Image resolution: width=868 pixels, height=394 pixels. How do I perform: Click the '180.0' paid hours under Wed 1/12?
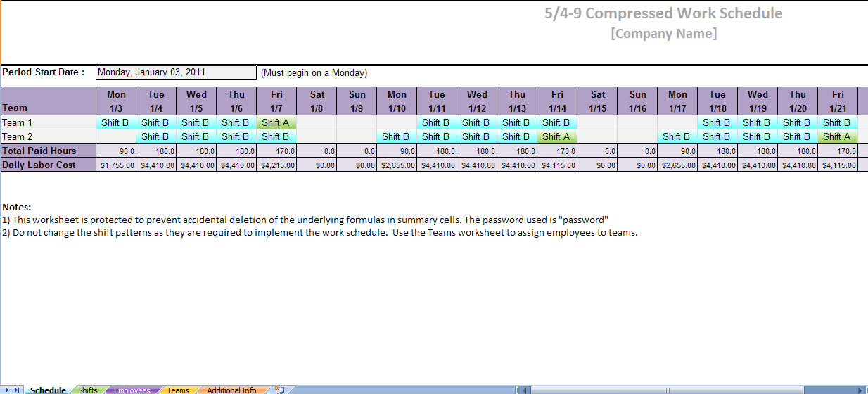477,151
